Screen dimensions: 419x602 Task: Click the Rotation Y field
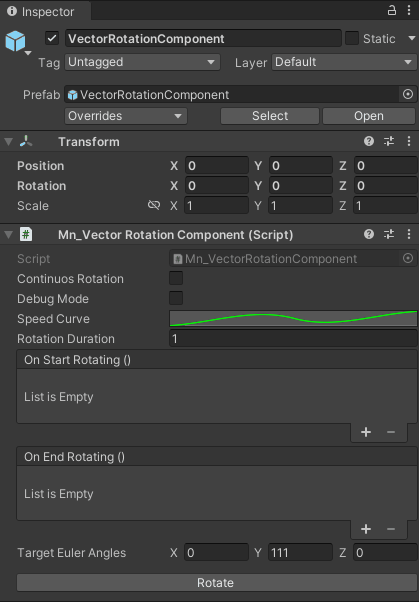[301, 185]
